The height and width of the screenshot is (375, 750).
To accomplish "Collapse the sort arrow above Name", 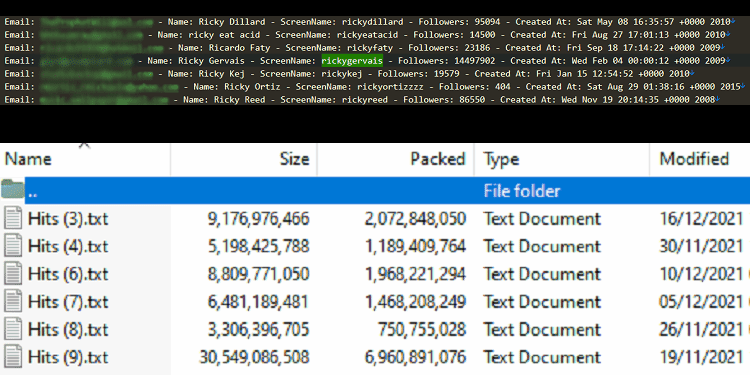I will coord(85,144).
